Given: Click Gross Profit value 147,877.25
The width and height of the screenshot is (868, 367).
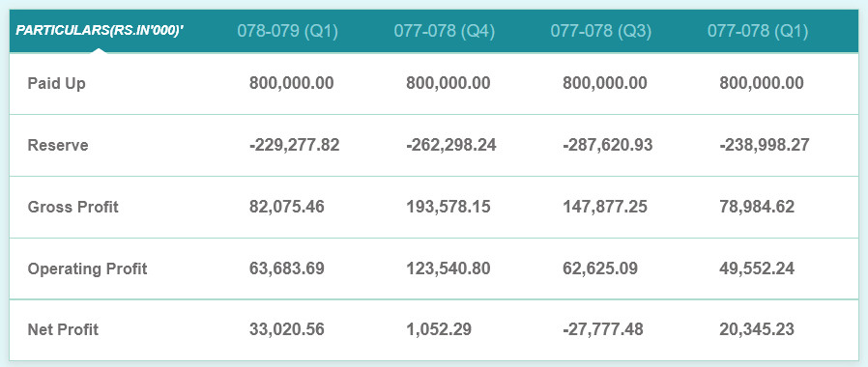Looking at the screenshot, I should point(605,208).
